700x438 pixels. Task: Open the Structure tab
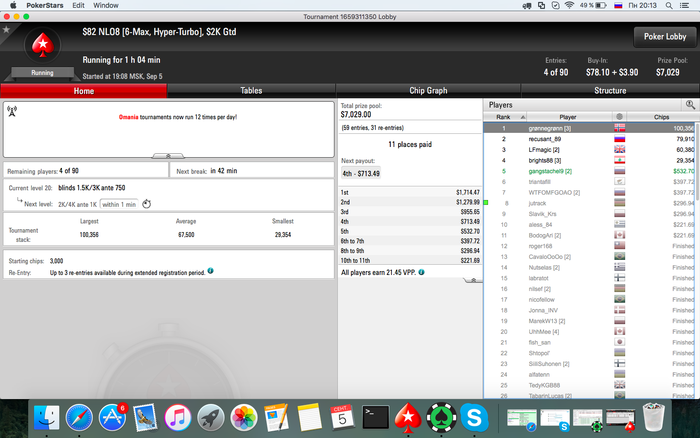point(610,91)
